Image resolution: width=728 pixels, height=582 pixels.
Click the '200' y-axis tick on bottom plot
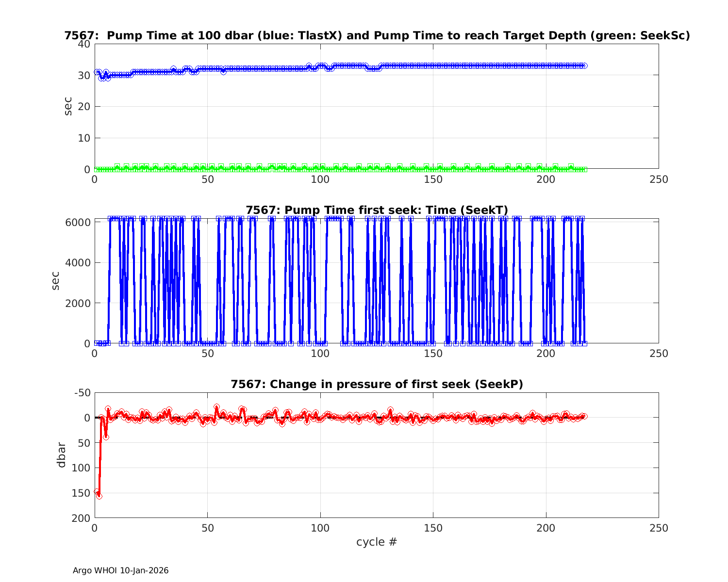pyautogui.click(x=81, y=518)
